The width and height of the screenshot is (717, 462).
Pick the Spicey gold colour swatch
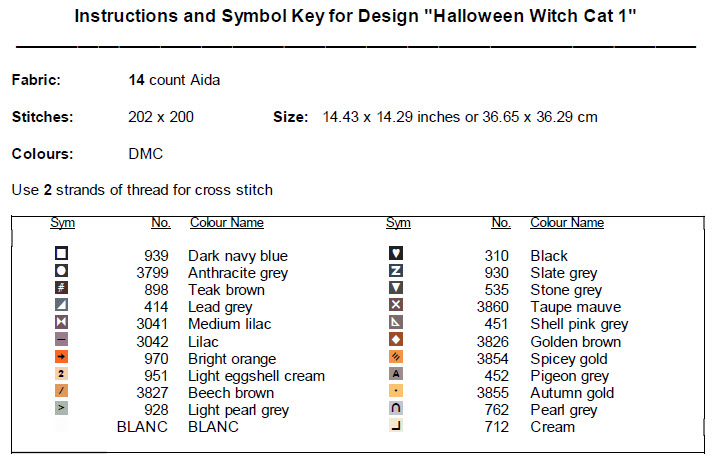click(x=396, y=358)
